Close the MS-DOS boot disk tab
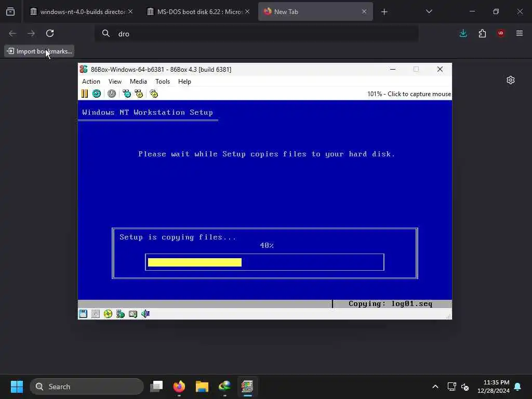 (x=247, y=11)
